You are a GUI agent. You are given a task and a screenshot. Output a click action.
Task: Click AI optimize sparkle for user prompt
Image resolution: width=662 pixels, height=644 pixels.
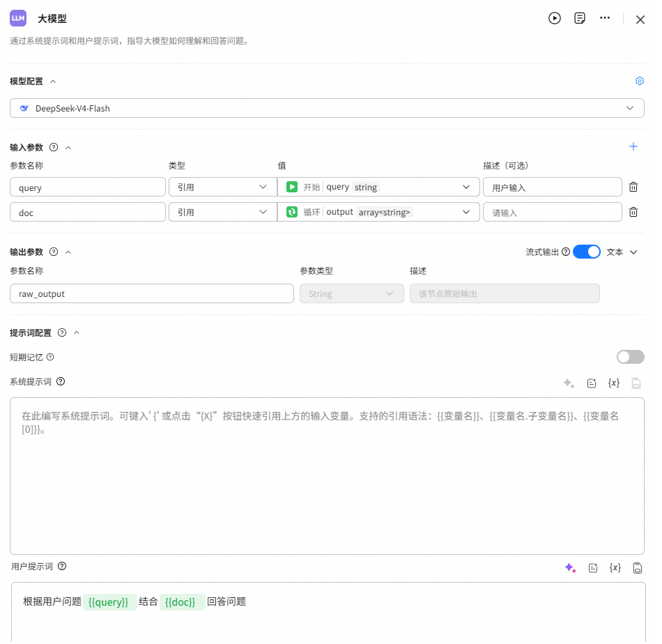click(x=571, y=567)
